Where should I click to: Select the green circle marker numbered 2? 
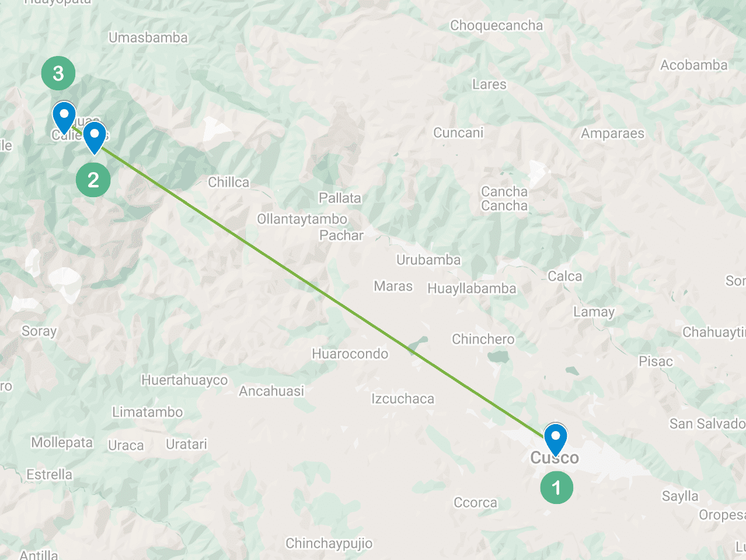(93, 180)
